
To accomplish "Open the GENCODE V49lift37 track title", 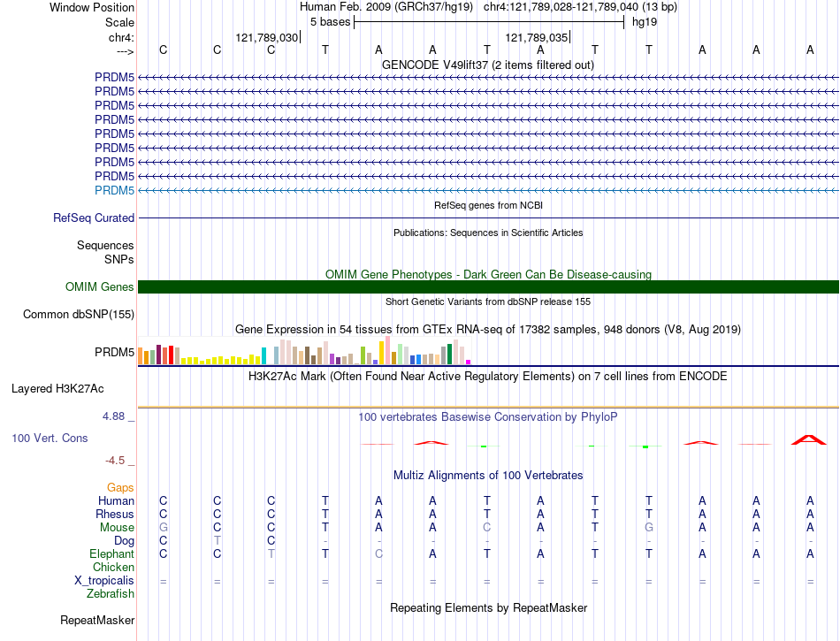I will click(x=488, y=65).
